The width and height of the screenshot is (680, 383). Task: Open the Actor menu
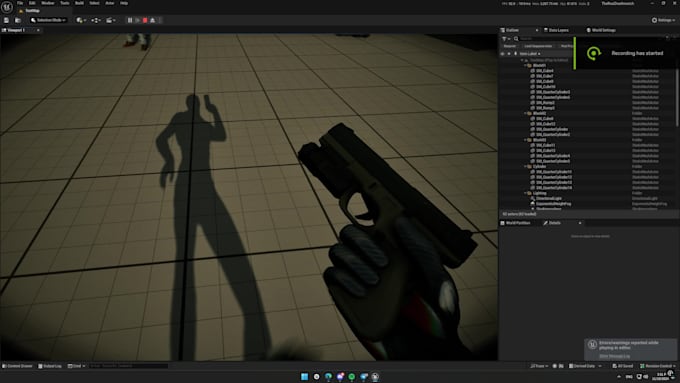110,3
